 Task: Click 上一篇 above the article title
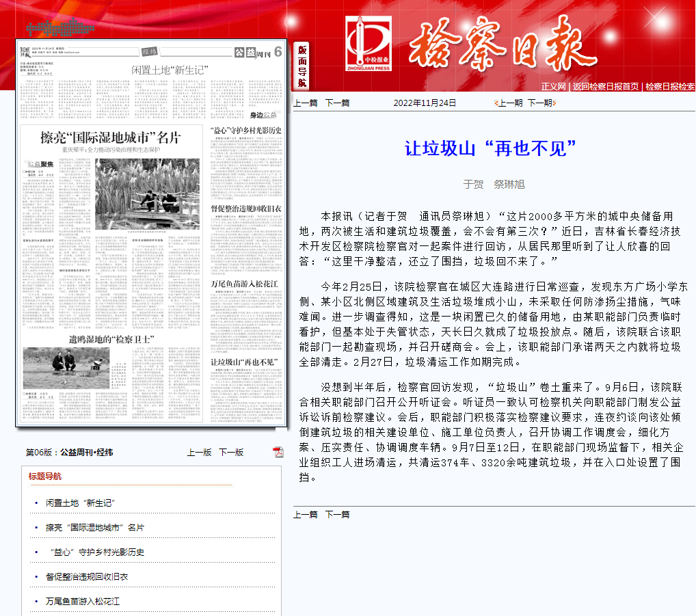(305, 103)
